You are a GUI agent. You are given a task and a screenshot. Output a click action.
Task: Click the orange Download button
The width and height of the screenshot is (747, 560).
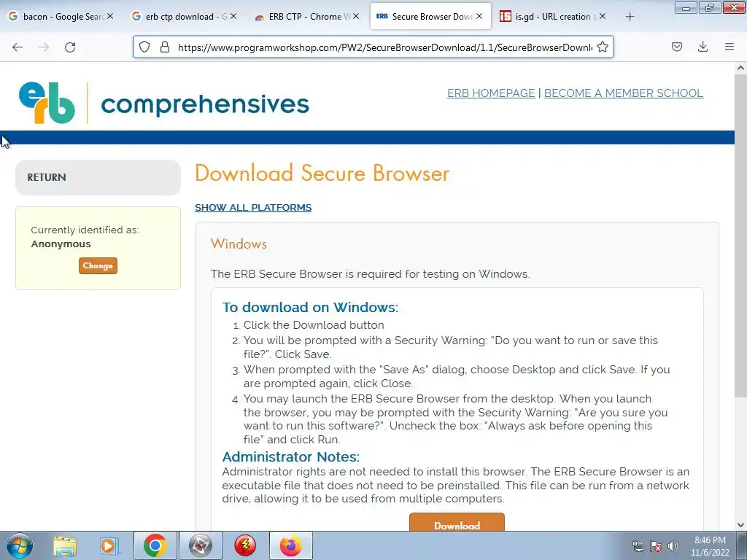[x=457, y=522]
